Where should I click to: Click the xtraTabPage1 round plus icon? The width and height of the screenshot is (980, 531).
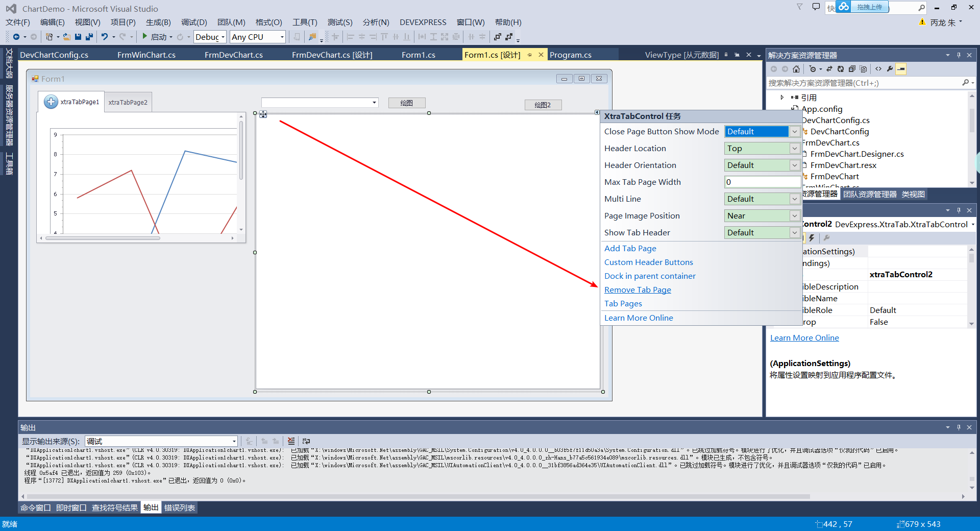coord(51,102)
